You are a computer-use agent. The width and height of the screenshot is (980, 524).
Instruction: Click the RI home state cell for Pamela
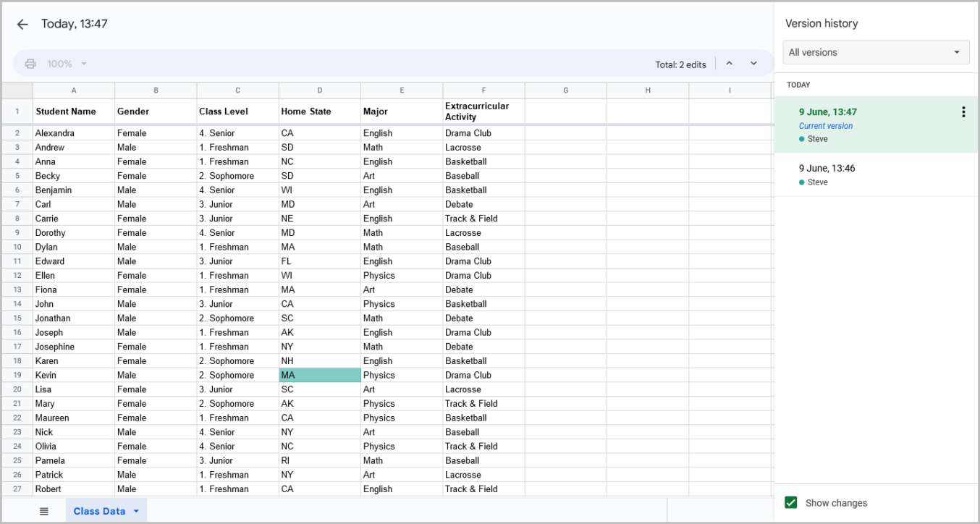pos(320,460)
